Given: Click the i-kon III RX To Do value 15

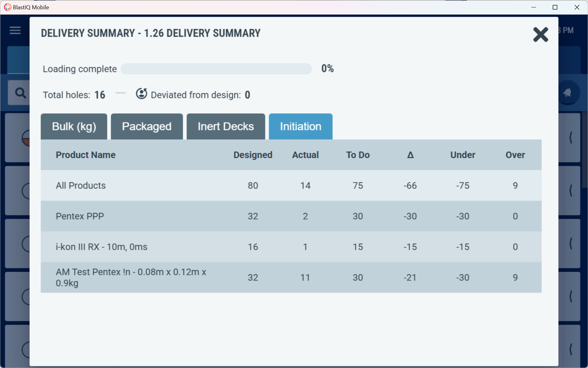Looking at the screenshot, I should (x=358, y=247).
